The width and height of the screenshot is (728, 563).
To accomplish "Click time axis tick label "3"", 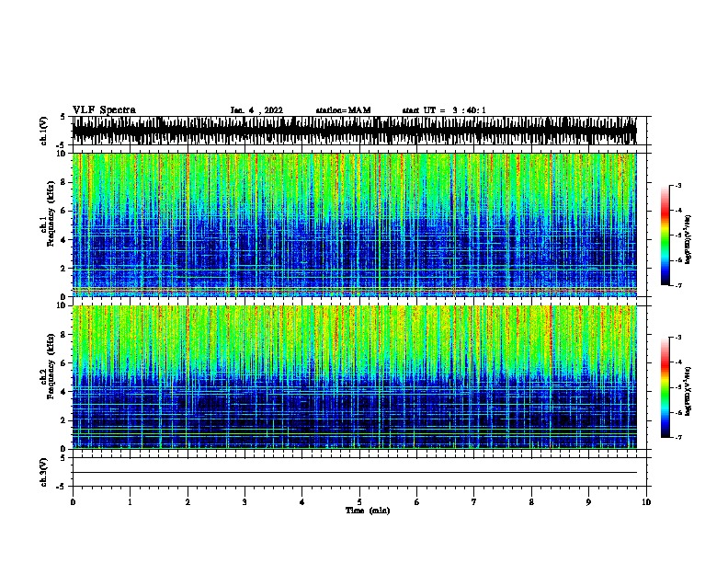I will click(245, 502).
